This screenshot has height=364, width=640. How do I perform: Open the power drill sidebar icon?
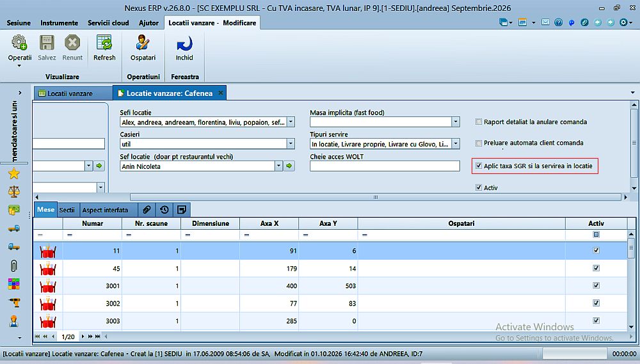14,303
